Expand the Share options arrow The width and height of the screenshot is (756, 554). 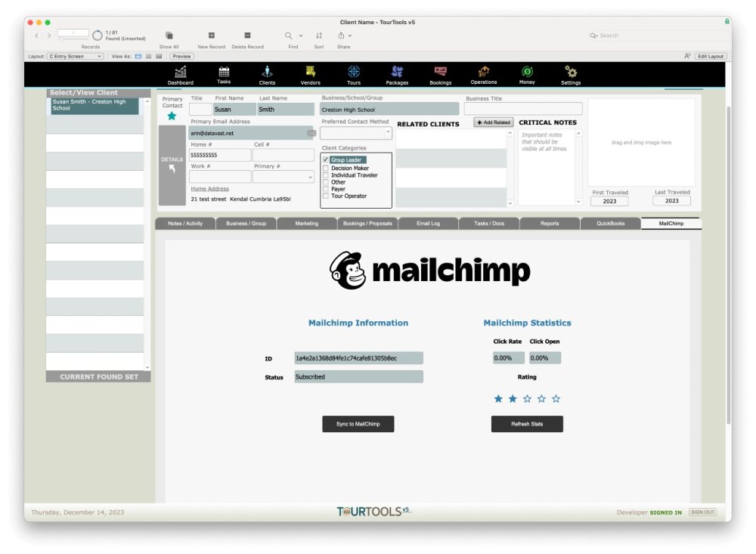(350, 36)
